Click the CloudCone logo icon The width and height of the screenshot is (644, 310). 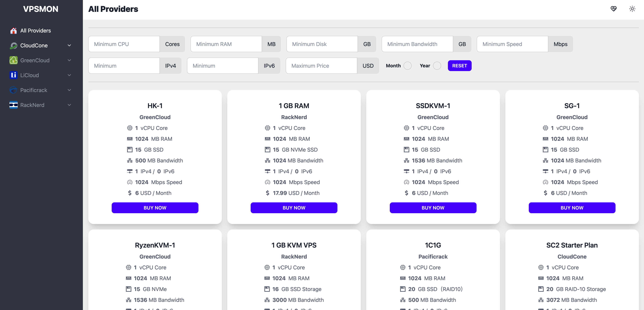coord(14,45)
